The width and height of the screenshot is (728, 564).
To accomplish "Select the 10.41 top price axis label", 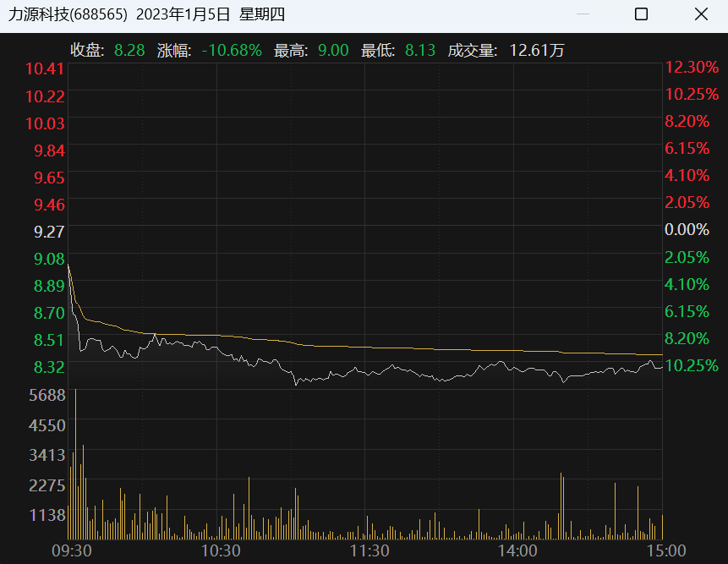I will tap(45, 68).
